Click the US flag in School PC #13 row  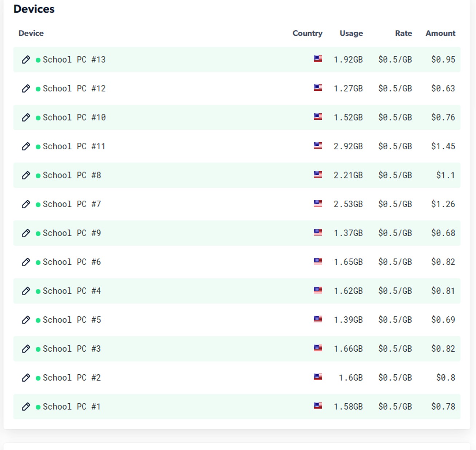click(x=318, y=59)
